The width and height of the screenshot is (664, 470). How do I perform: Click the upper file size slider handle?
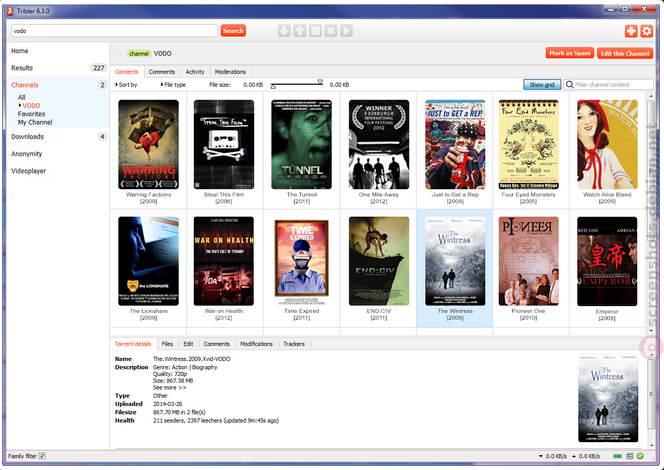tap(321, 82)
